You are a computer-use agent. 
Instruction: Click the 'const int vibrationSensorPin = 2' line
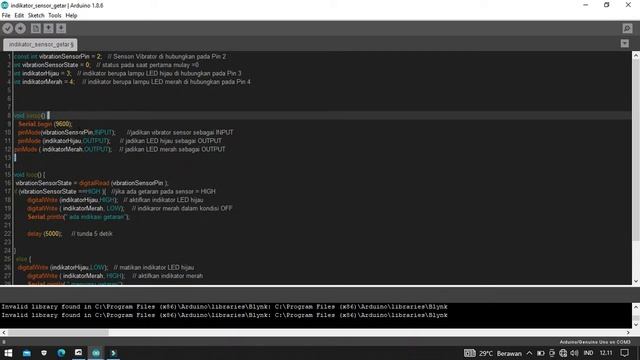pyautogui.click(x=58, y=56)
